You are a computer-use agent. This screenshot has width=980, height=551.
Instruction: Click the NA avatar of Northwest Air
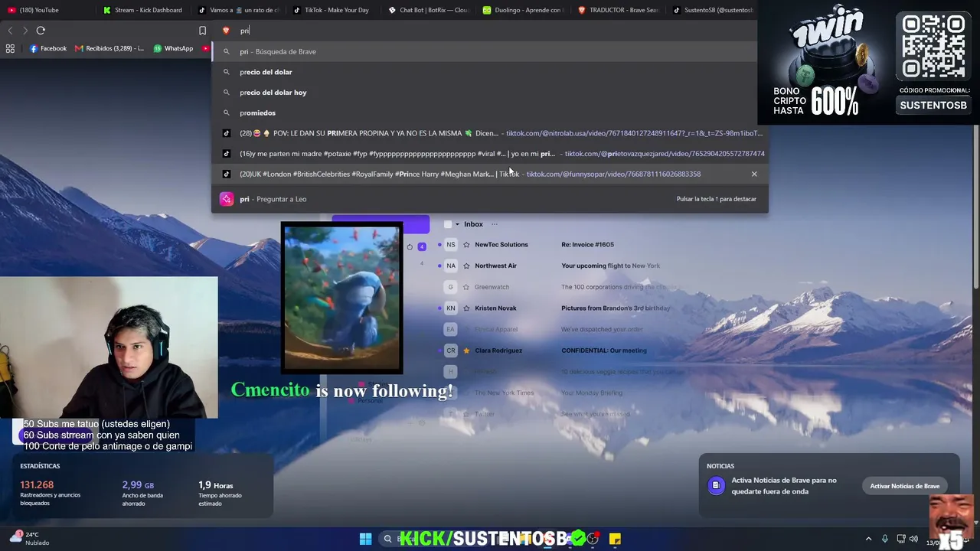point(451,266)
